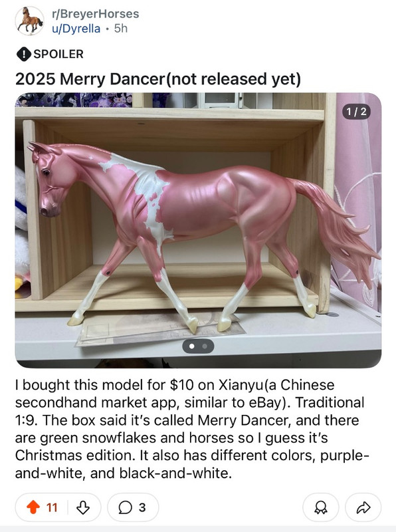The width and height of the screenshot is (396, 532).
Task: Downvote the post with the down arrow
Action: (83, 507)
